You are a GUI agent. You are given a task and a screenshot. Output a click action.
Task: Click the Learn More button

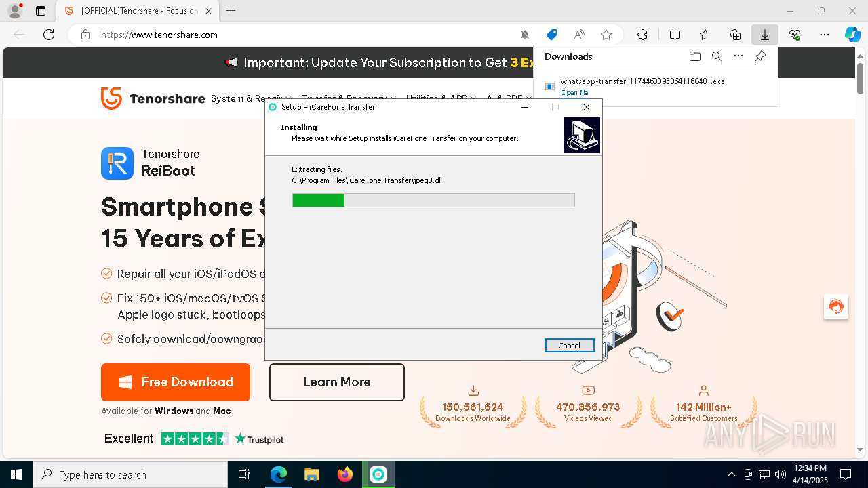337,382
